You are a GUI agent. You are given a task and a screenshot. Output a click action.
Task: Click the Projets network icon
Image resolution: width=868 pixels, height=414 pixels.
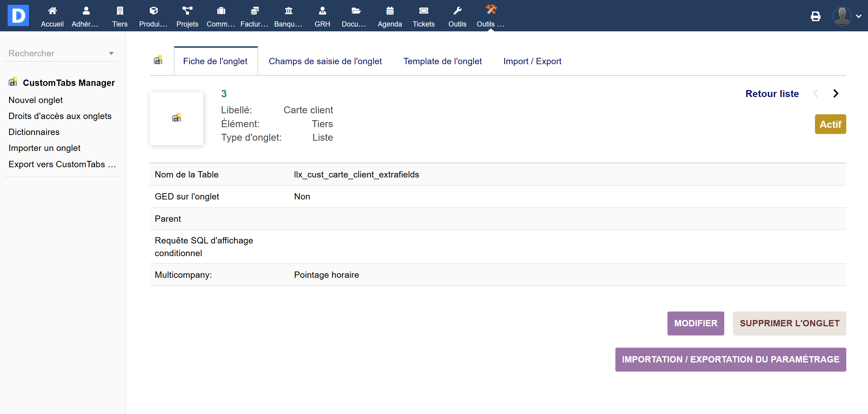[x=187, y=11]
